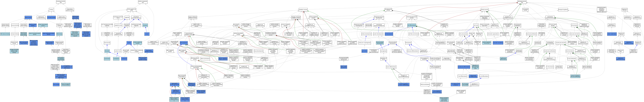Select the DNA recombination node
This screenshot has width=644, height=102.
205,59
